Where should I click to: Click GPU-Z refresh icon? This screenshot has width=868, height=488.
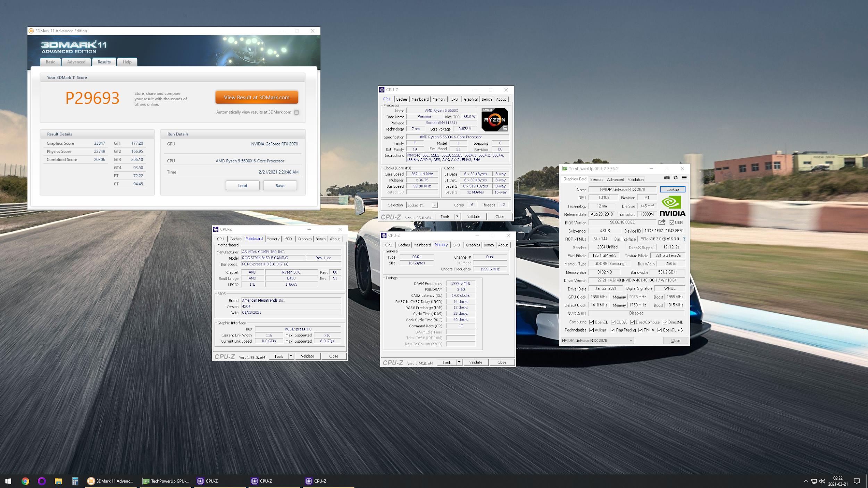point(675,178)
